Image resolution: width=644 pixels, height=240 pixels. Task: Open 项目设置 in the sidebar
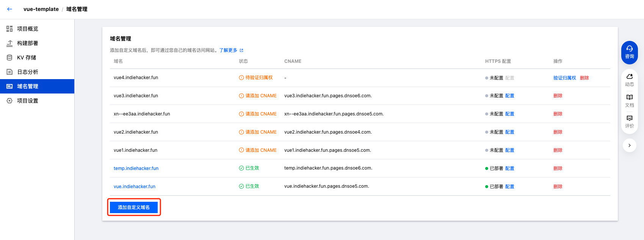[x=27, y=101]
